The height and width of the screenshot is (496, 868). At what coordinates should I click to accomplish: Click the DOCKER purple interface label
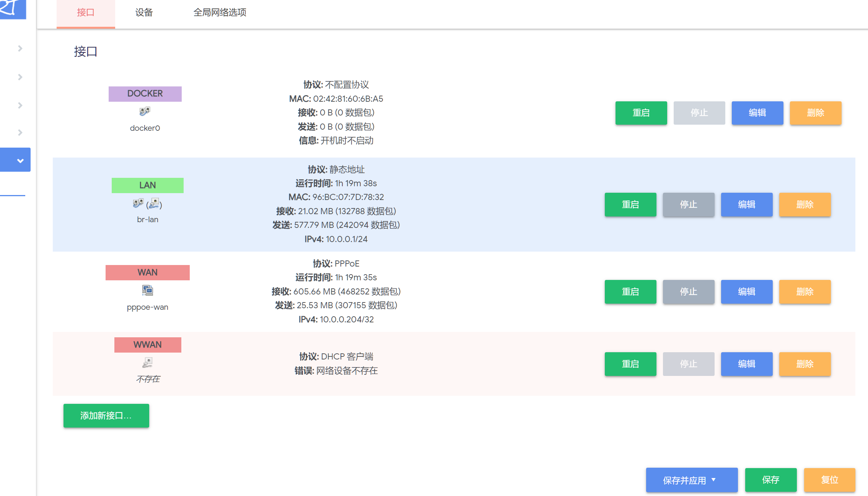point(145,94)
